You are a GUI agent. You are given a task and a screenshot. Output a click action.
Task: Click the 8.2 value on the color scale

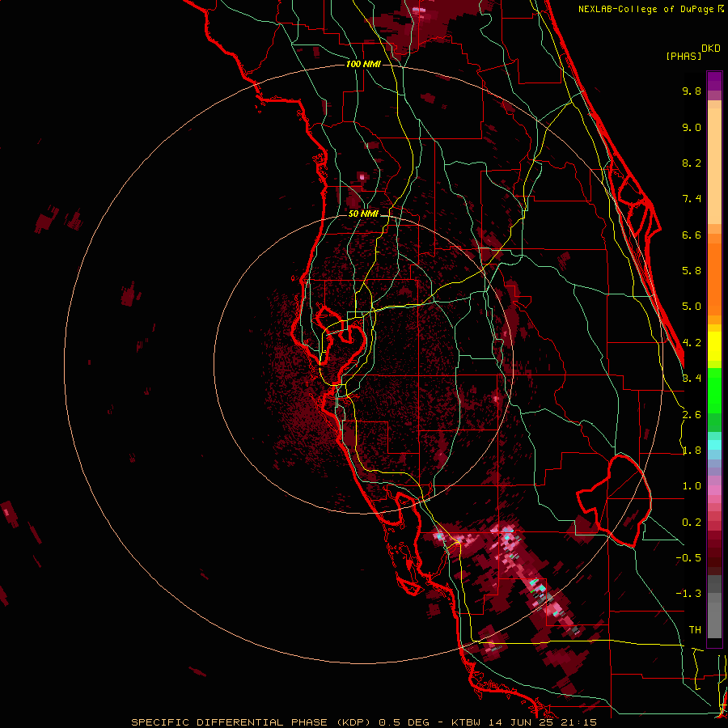[692, 163]
